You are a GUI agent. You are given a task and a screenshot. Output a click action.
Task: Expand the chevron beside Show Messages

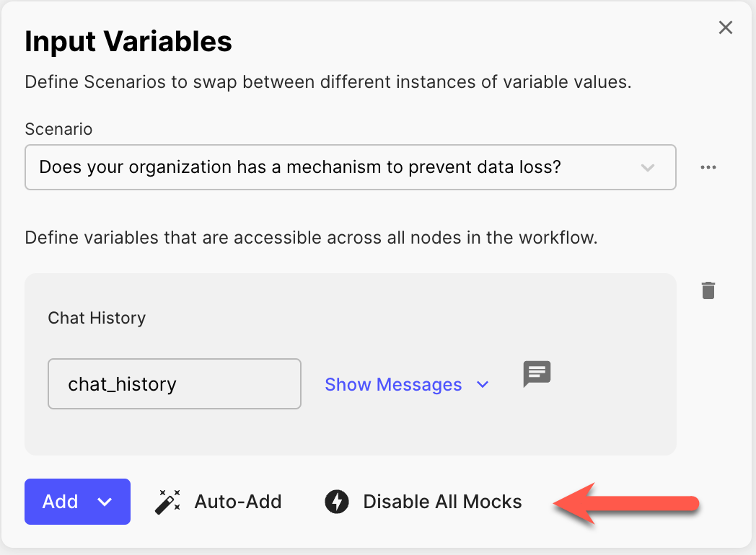click(x=482, y=384)
